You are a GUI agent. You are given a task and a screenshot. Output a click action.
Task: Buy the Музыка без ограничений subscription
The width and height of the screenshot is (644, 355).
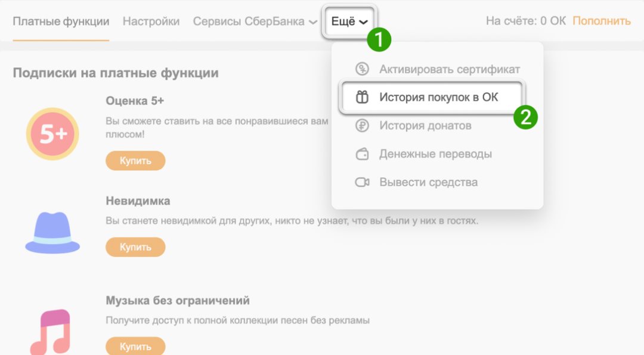(x=135, y=347)
